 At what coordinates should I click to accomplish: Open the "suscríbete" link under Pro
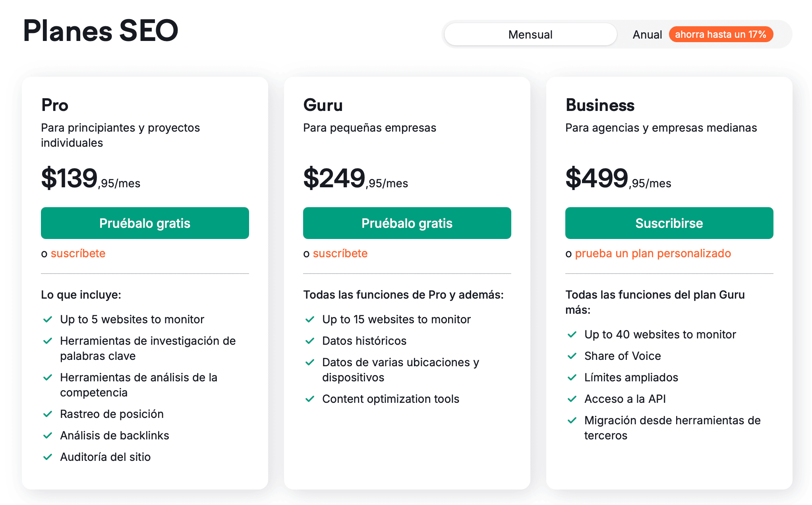[x=78, y=253]
